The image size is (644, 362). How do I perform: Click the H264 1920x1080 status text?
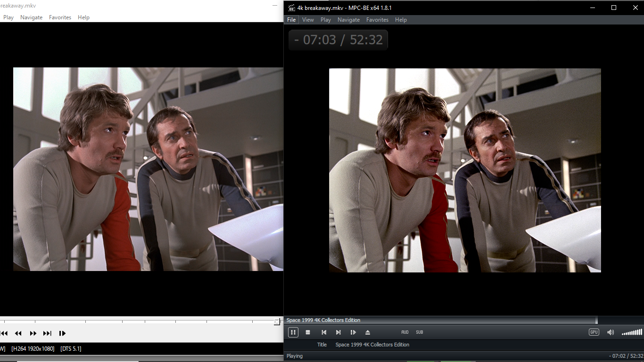tap(32, 349)
